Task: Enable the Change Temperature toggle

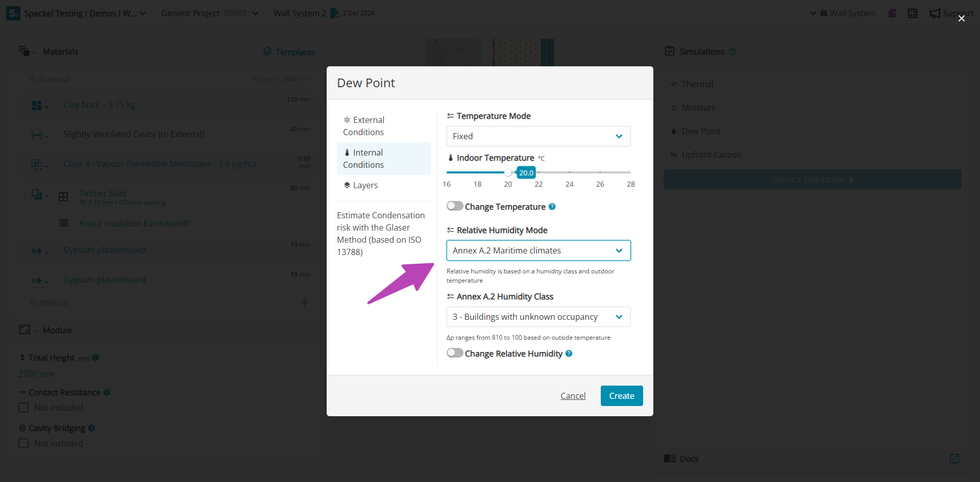Action: click(455, 206)
